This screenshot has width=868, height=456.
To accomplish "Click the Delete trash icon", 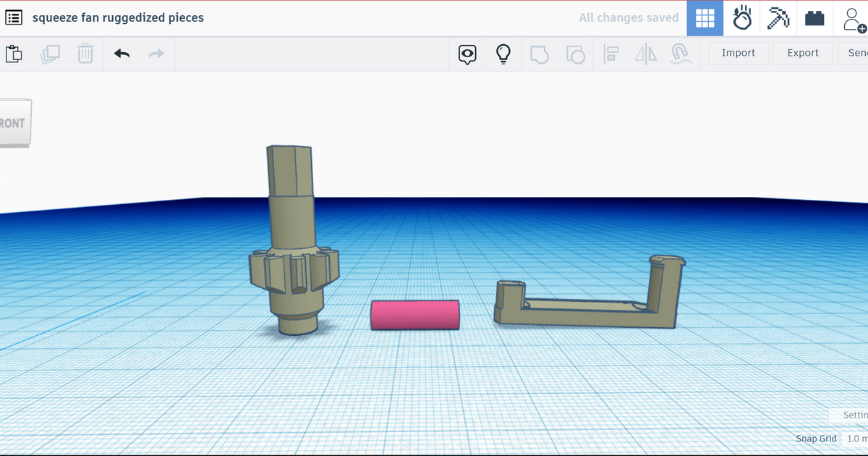I will (x=85, y=54).
